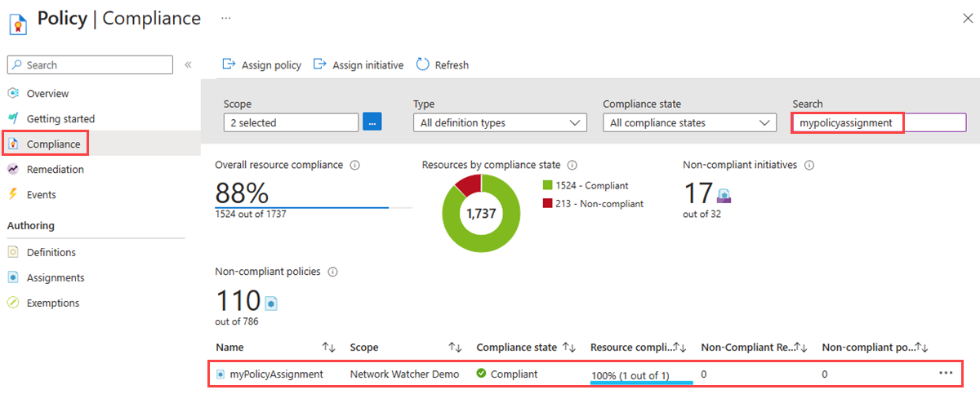Sort the table by Scope column
Image resolution: width=980 pixels, height=403 pixels.
click(x=456, y=348)
